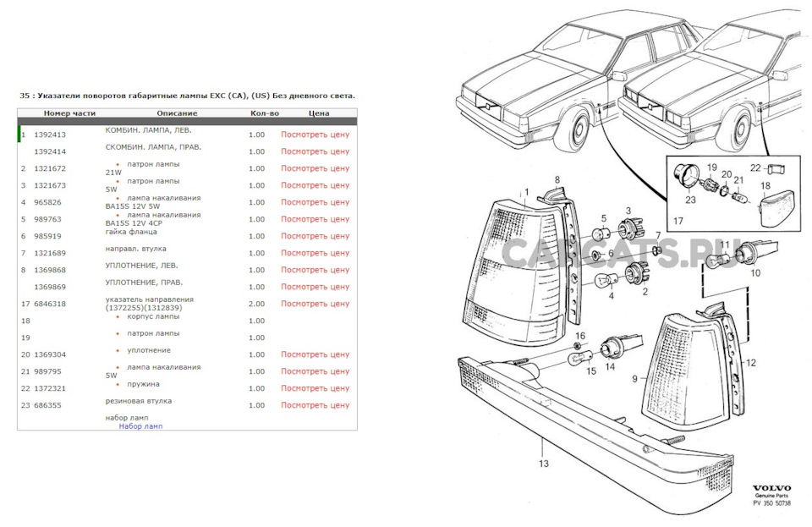Select part number 1369304 text
This screenshot has width=812, height=527.
[50, 354]
